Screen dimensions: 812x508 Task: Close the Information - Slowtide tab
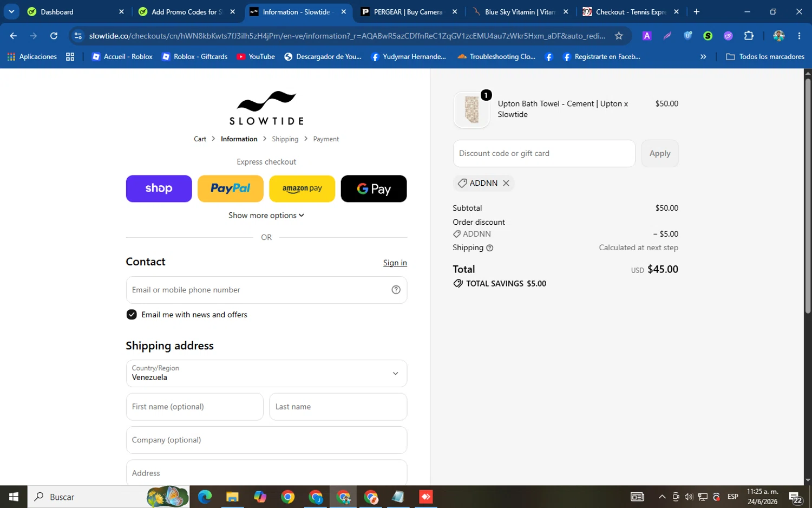343,12
